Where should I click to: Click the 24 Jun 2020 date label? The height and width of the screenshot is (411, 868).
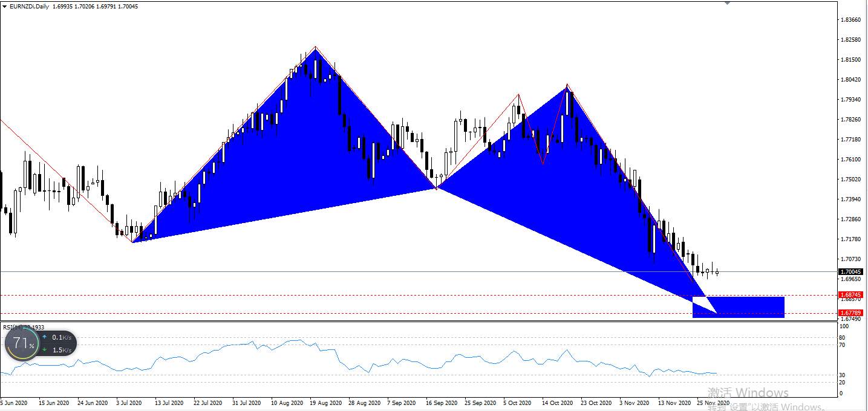tap(93, 403)
